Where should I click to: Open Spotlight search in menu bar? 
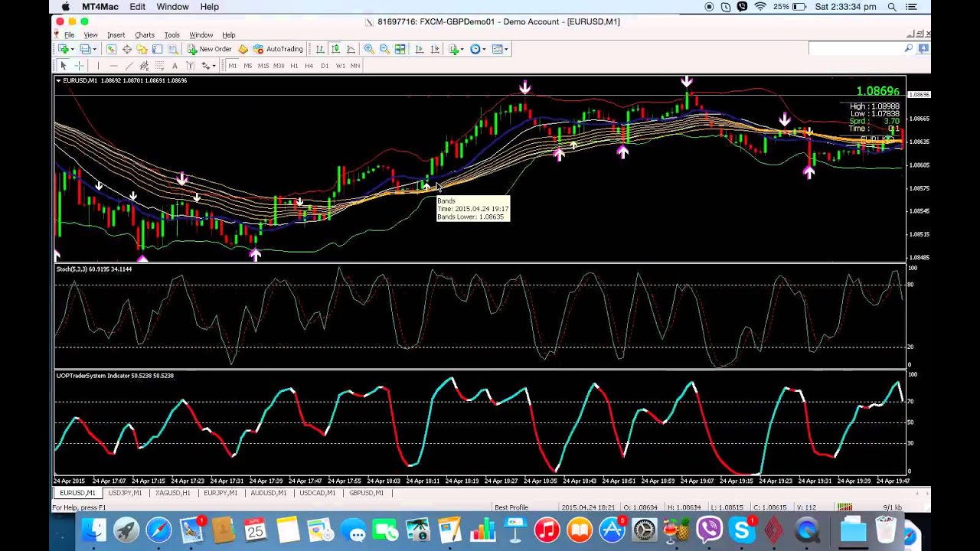(x=892, y=7)
